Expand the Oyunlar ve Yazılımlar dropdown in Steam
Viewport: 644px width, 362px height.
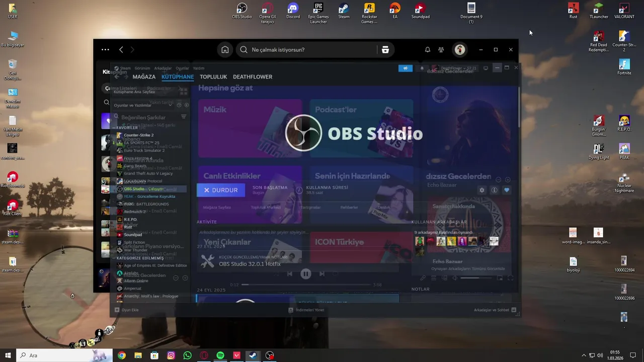(x=142, y=105)
